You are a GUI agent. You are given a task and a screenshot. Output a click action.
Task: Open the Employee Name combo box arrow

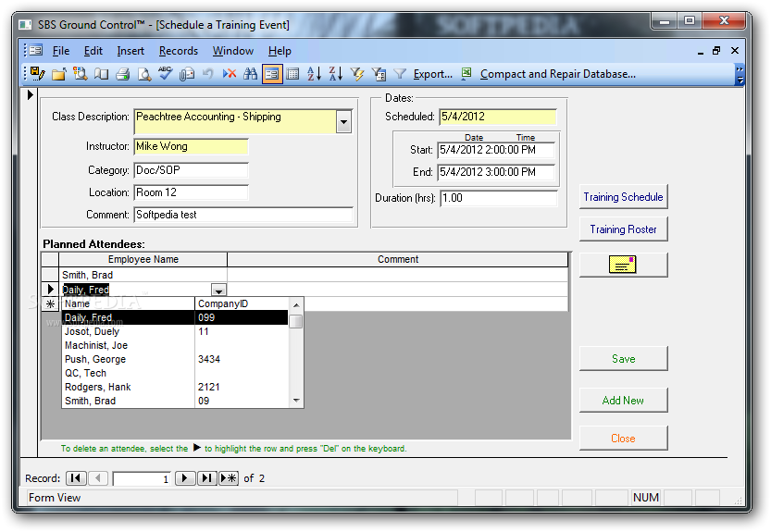pyautogui.click(x=218, y=291)
